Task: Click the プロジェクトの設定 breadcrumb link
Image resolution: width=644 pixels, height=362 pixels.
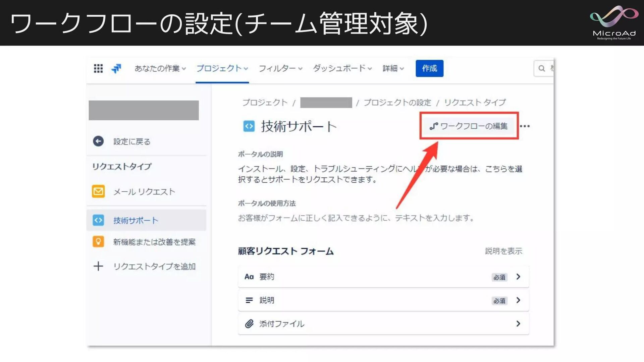Action: click(397, 103)
